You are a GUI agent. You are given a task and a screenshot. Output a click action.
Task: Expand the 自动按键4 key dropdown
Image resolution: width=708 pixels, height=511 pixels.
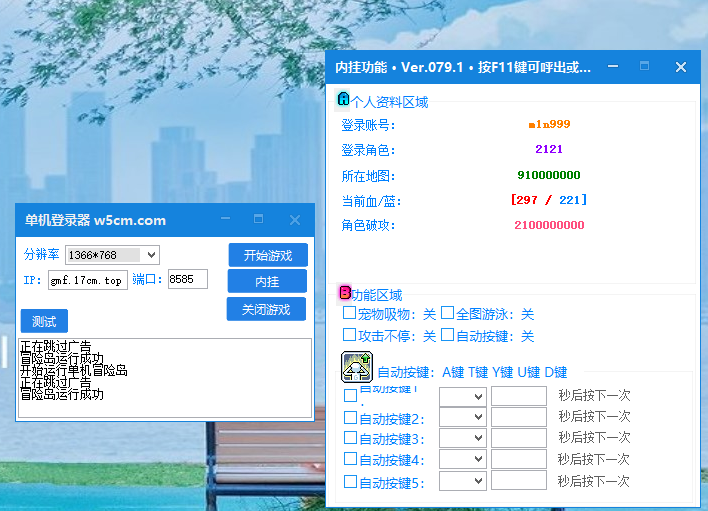[x=463, y=459]
